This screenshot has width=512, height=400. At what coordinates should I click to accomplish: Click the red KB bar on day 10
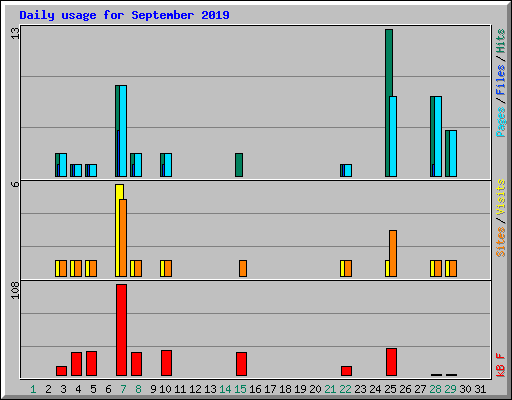tap(166, 363)
